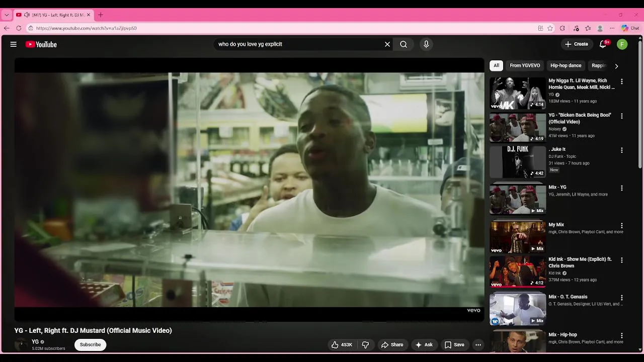
Task: Open options for 'My Mix' item
Action: 622,226
